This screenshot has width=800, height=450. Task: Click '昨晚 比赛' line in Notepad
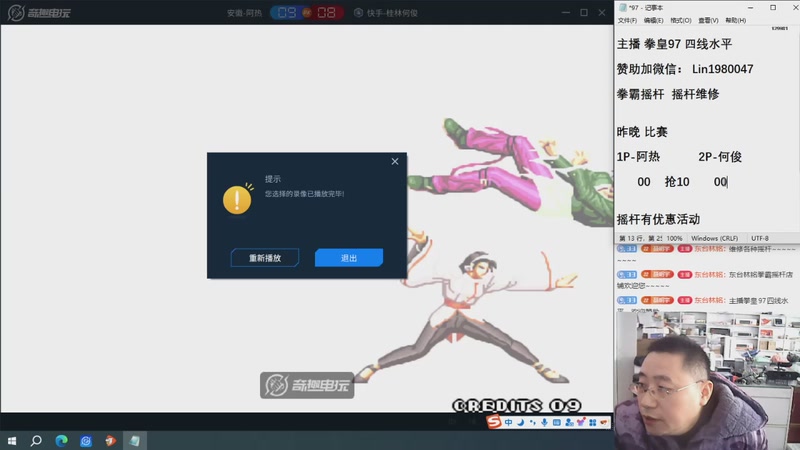click(642, 132)
